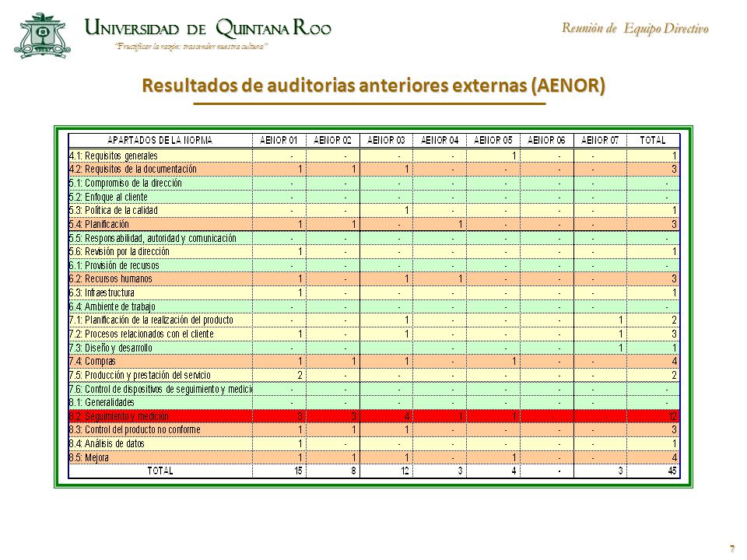Click slide page number '7'
Screen dimensions: 747x560
[732, 548]
